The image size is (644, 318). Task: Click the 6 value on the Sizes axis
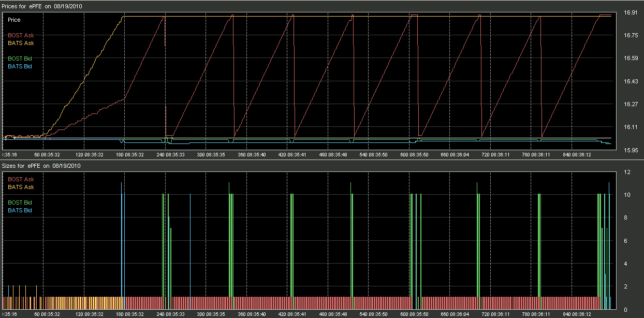(x=626, y=241)
